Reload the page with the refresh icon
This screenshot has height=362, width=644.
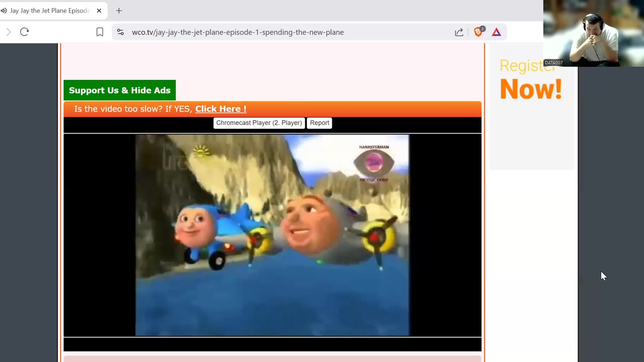click(x=24, y=32)
